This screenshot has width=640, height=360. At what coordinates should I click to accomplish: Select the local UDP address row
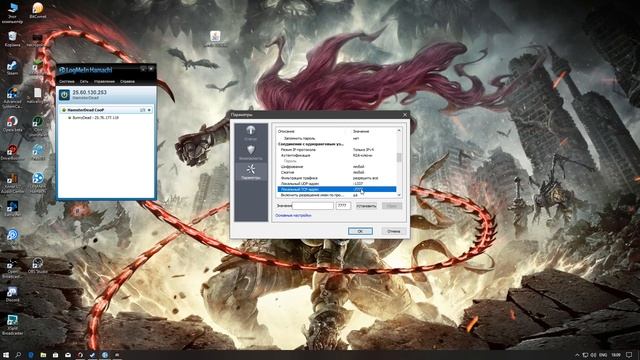tap(337, 184)
